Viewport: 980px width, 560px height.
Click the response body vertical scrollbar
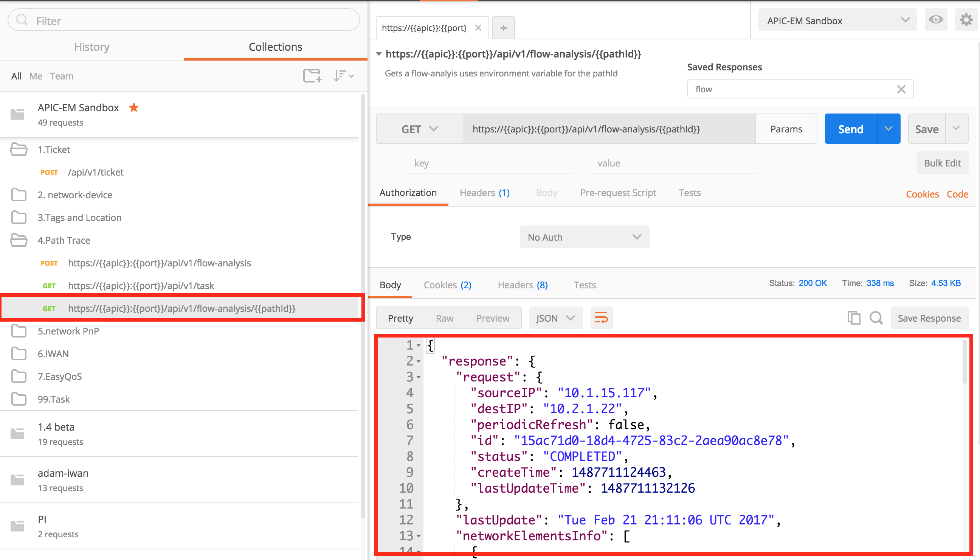(x=964, y=361)
